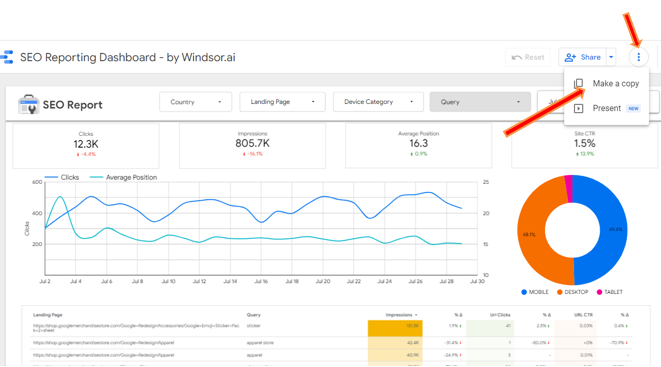Click the copy icon beside Make a copy

click(578, 83)
